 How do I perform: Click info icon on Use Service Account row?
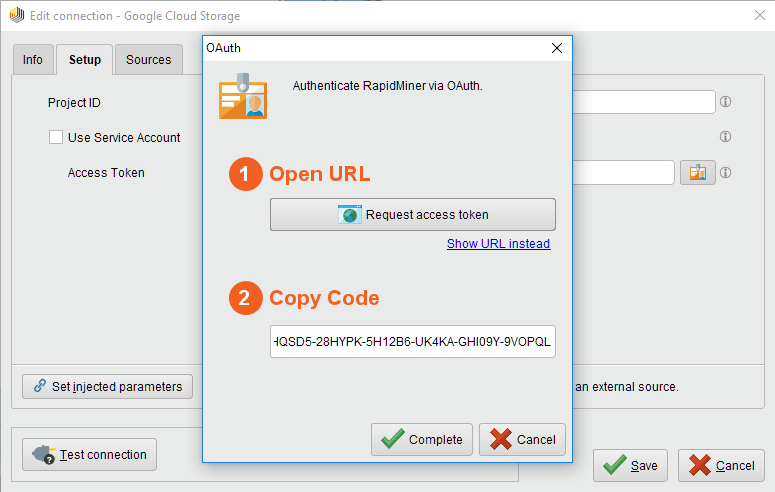coord(726,137)
